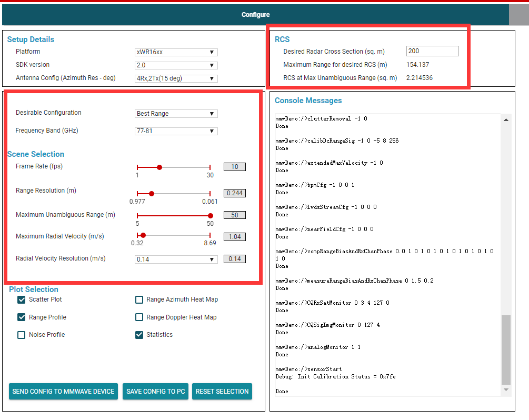
Task: Open the Platform dropdown showing xWR16xx
Action: [176, 52]
